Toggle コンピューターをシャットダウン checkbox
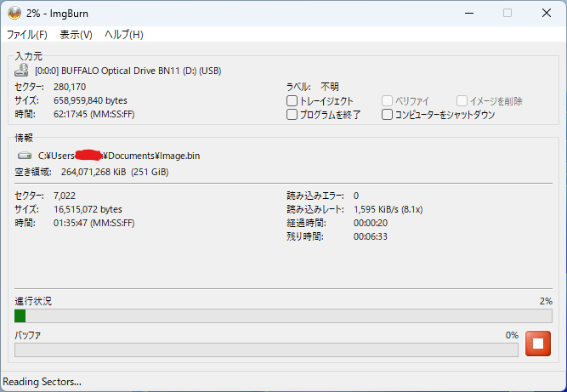The width and height of the screenshot is (567, 392). point(388,115)
